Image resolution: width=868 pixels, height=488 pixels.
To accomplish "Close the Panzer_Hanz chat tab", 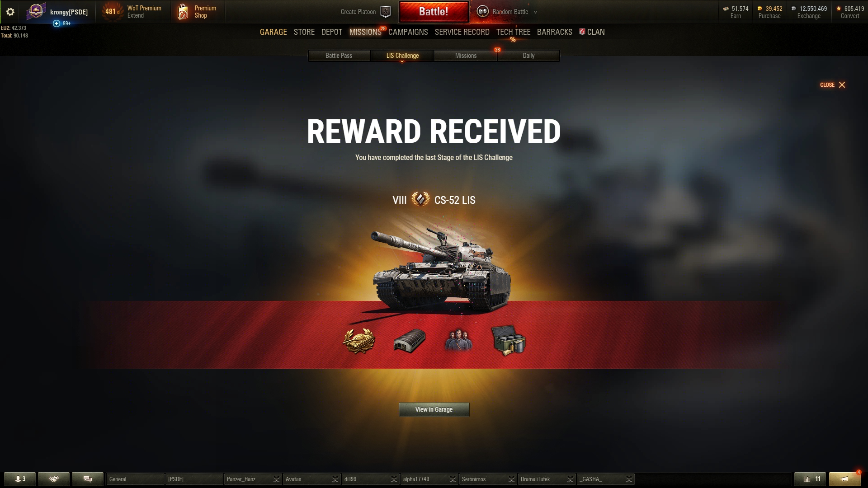I will pos(276,479).
